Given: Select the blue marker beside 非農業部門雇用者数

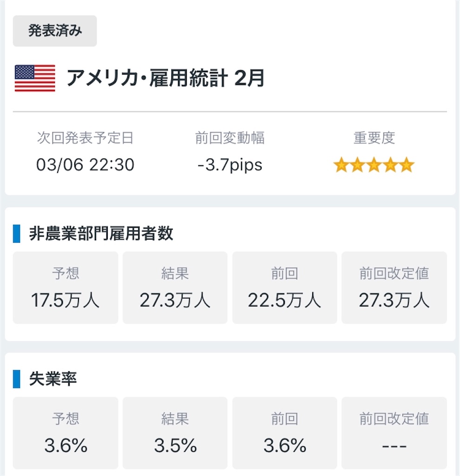Looking at the screenshot, I should 16,233.
